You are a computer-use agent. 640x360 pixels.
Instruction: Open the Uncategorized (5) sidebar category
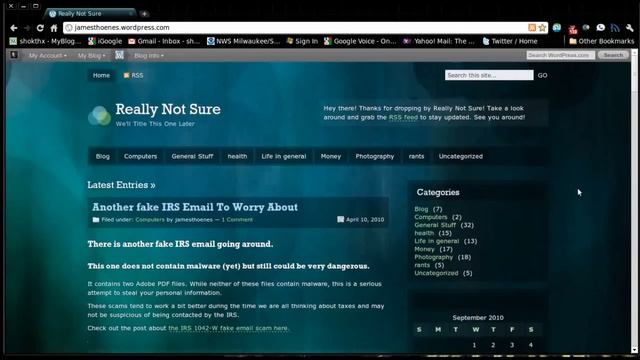(436, 273)
